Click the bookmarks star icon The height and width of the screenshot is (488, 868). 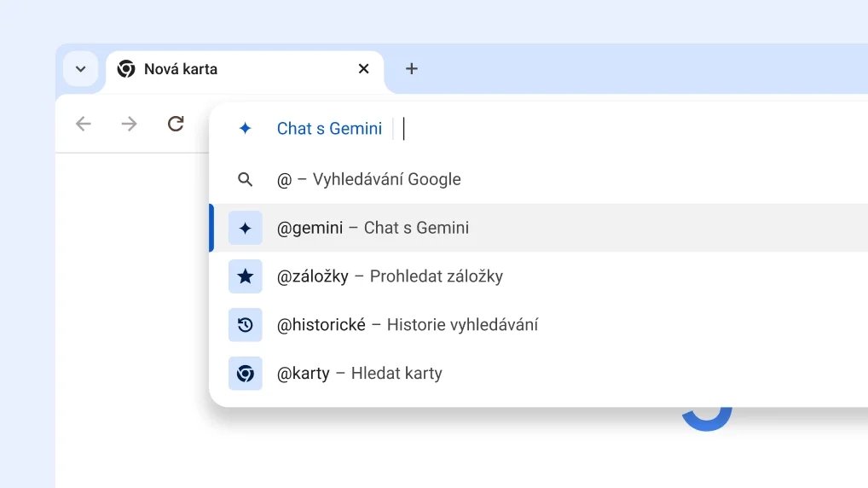tap(245, 276)
